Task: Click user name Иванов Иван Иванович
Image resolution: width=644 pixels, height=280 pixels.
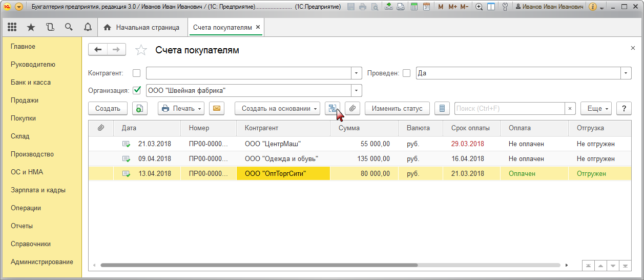Action: coord(550,7)
